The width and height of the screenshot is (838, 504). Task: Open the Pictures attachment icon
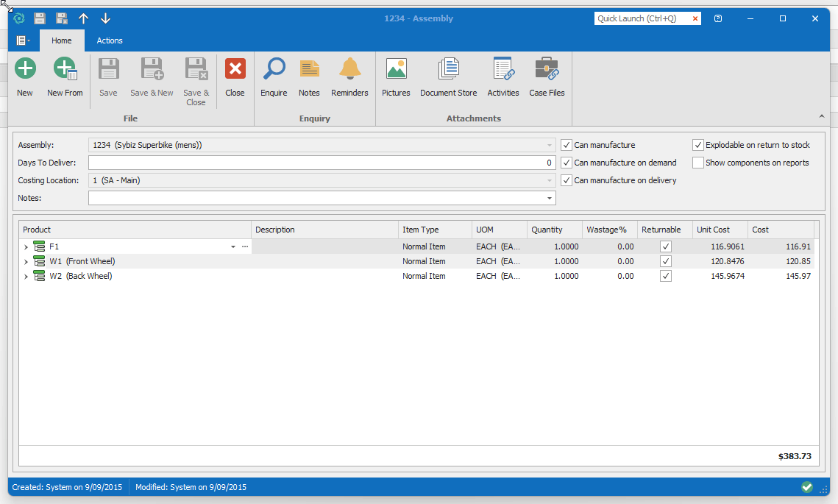click(x=396, y=70)
